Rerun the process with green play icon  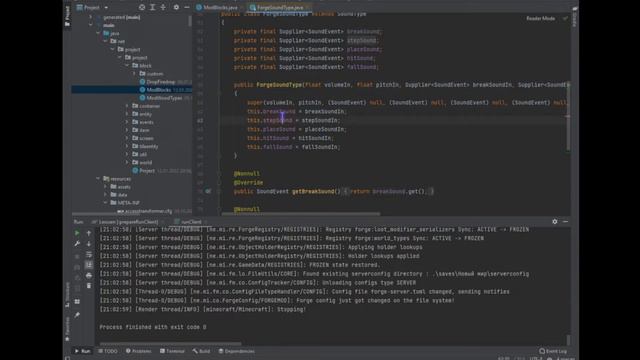(x=77, y=233)
